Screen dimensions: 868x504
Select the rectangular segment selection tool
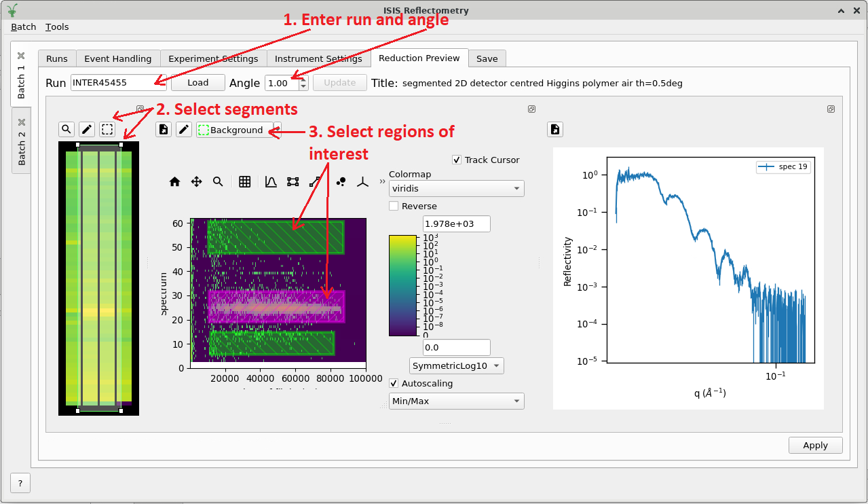click(107, 129)
